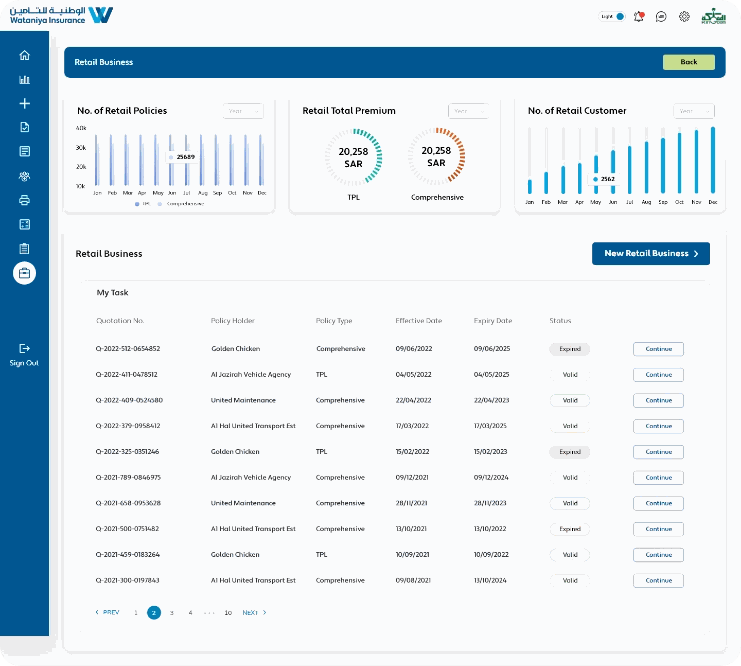Image resolution: width=741 pixels, height=666 pixels.
Task: Click Expired status for Q-2022-512-0654852
Action: 569,349
